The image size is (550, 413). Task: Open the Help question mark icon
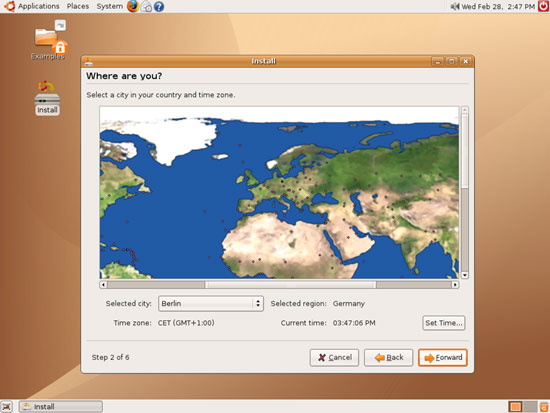[x=159, y=7]
